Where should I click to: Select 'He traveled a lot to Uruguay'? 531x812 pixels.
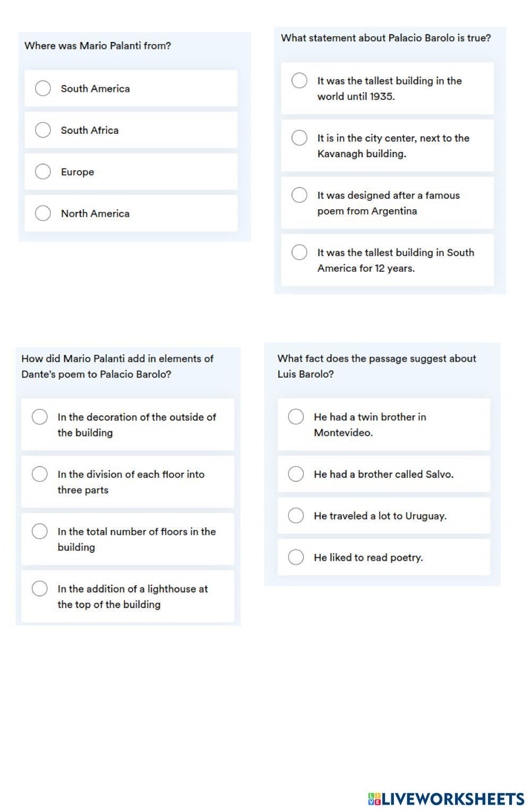point(296,515)
